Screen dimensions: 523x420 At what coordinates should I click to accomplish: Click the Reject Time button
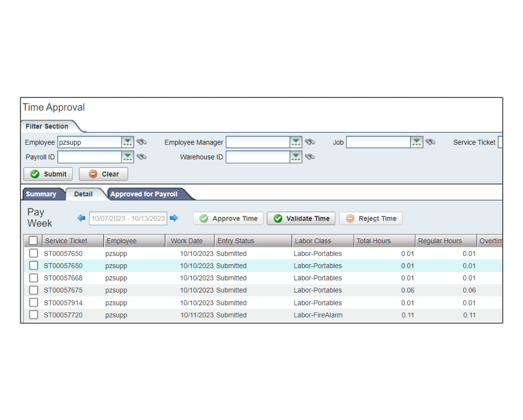(371, 218)
